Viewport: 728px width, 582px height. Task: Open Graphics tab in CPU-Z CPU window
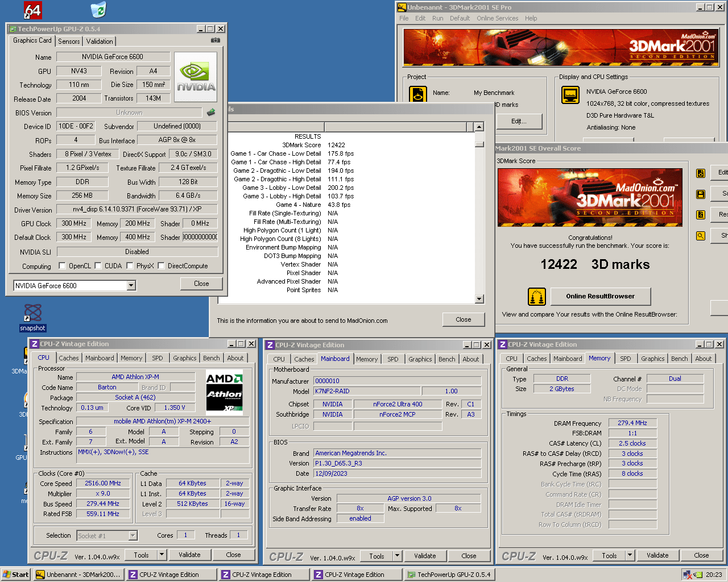pyautogui.click(x=185, y=358)
